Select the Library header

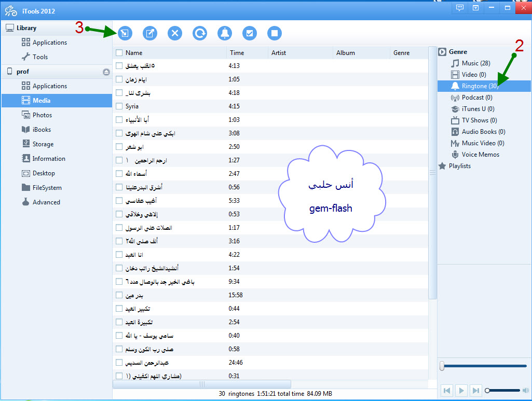tap(57, 28)
